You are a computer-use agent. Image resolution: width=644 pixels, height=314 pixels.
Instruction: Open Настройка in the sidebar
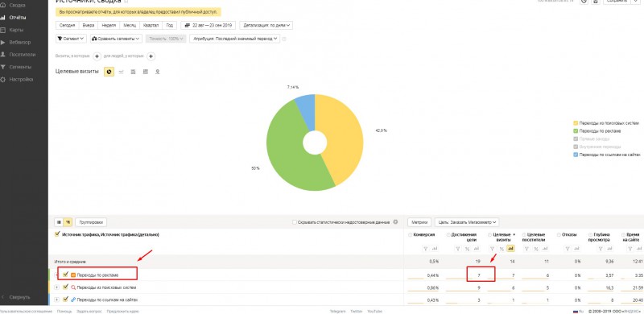pyautogui.click(x=21, y=80)
